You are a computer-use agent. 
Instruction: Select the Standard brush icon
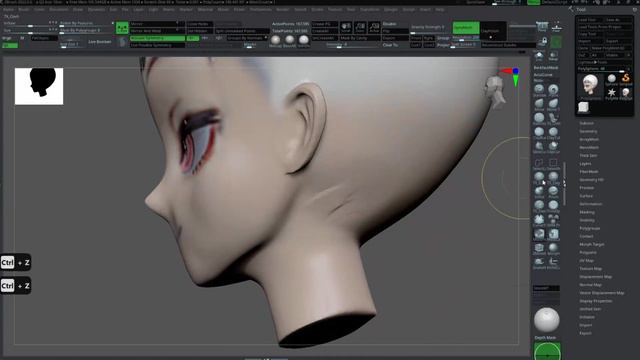coord(539,90)
